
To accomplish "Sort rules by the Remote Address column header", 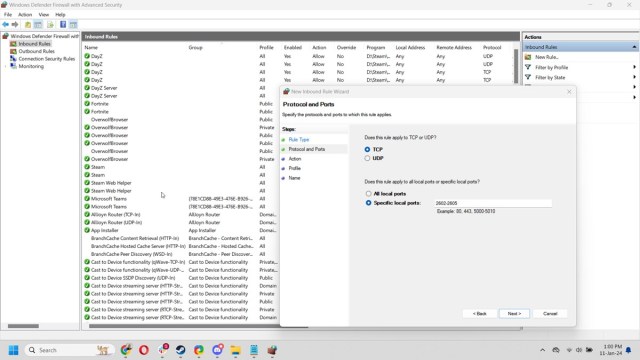I will point(454,48).
